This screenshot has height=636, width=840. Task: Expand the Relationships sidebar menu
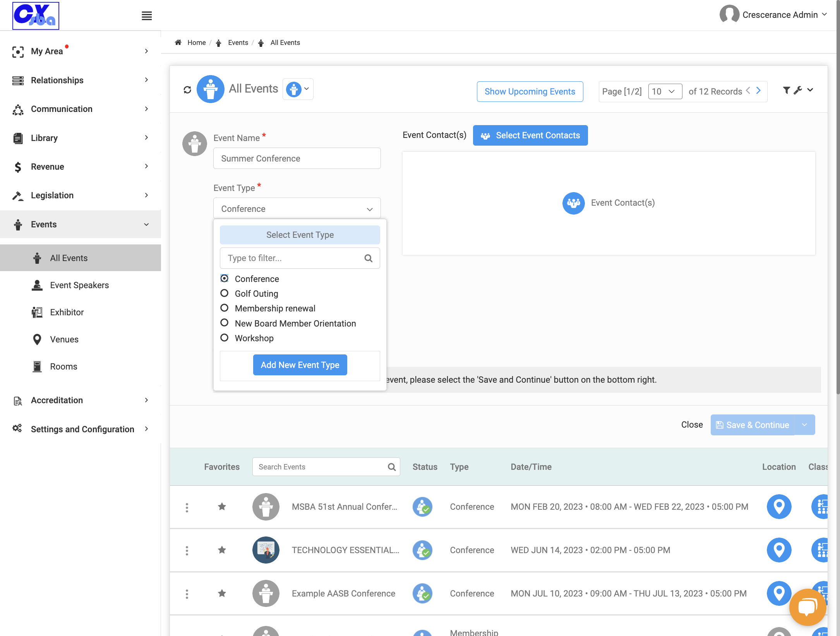point(81,80)
